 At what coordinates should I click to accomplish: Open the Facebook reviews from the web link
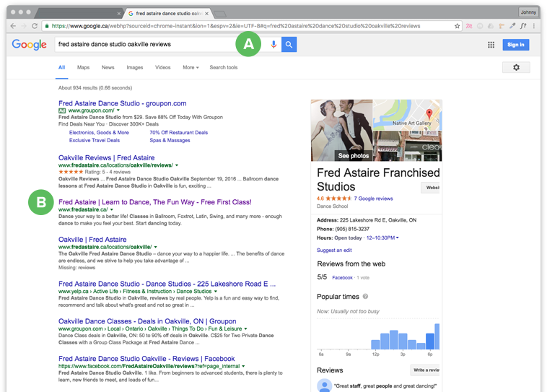click(x=342, y=277)
